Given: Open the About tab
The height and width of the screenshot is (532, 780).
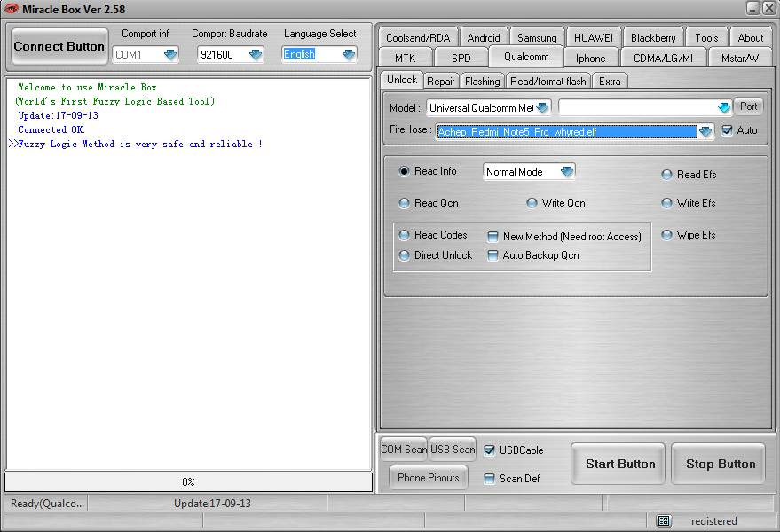Looking at the screenshot, I should [750, 38].
